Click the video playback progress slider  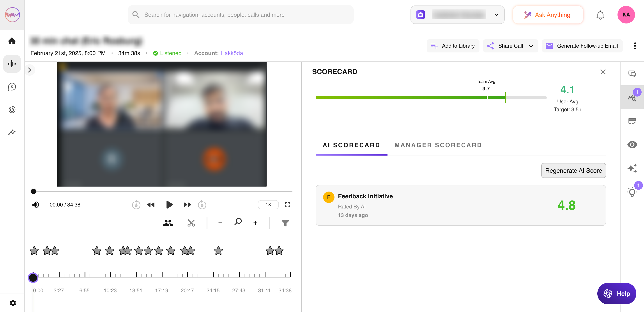coord(163,191)
